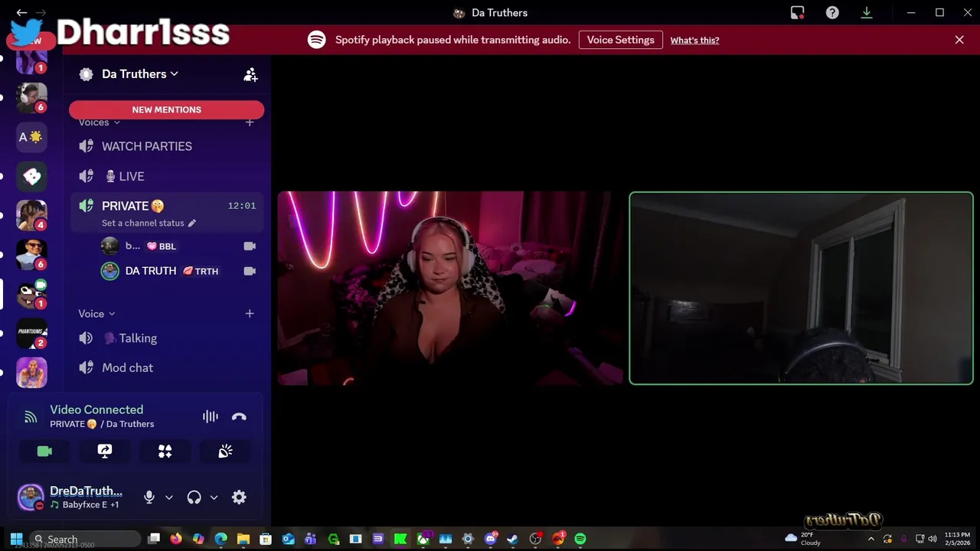Disconnect from the voice call
980x551 pixels.
pyautogui.click(x=239, y=416)
